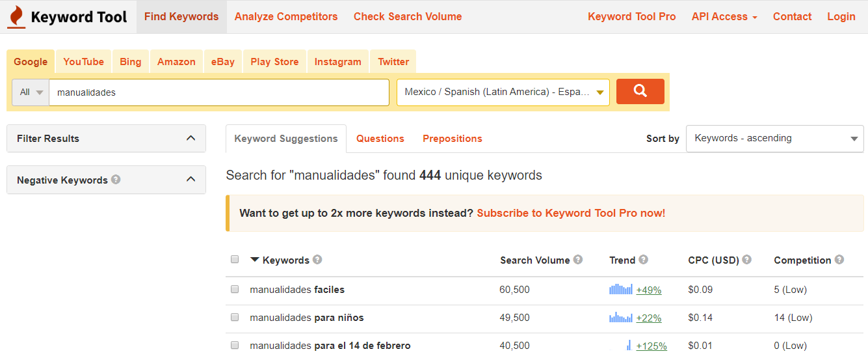
Task: Open trend chart for manualidades faciles
Action: point(620,290)
